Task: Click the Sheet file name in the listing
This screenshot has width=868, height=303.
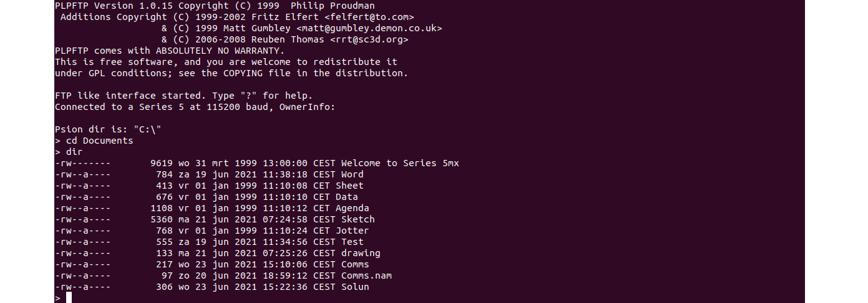Action: [349, 186]
